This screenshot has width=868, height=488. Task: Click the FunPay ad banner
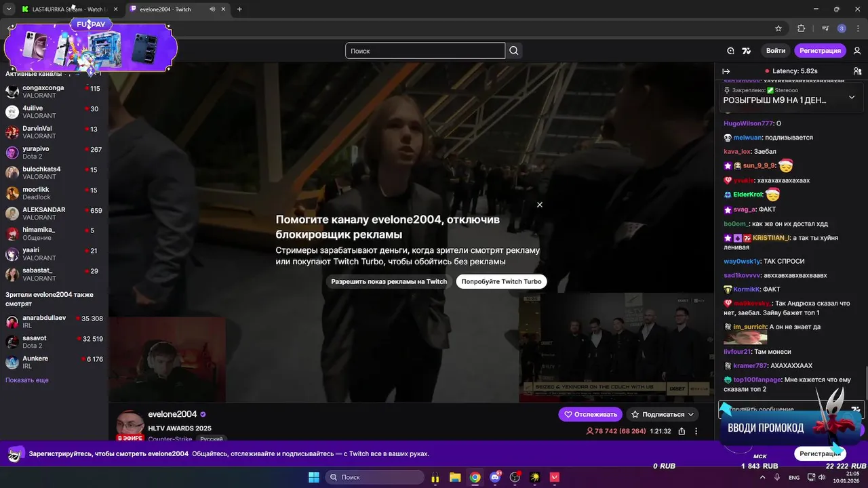pyautogui.click(x=90, y=46)
